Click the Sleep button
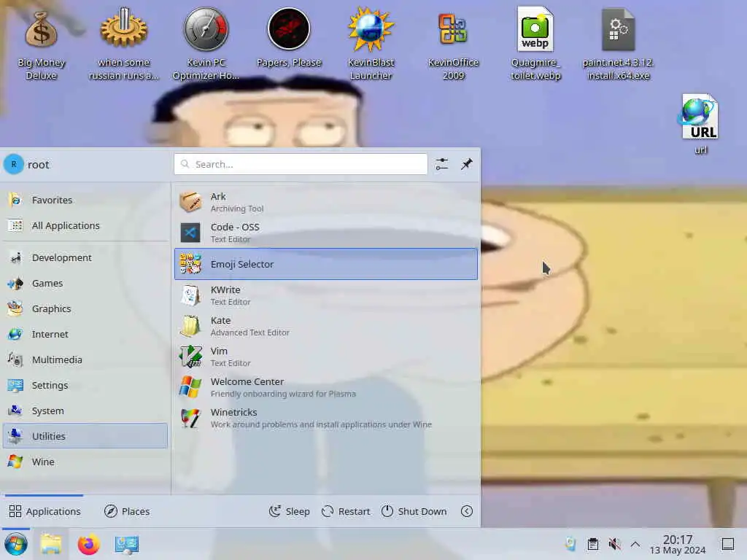Image resolution: width=747 pixels, height=560 pixels. pyautogui.click(x=289, y=511)
